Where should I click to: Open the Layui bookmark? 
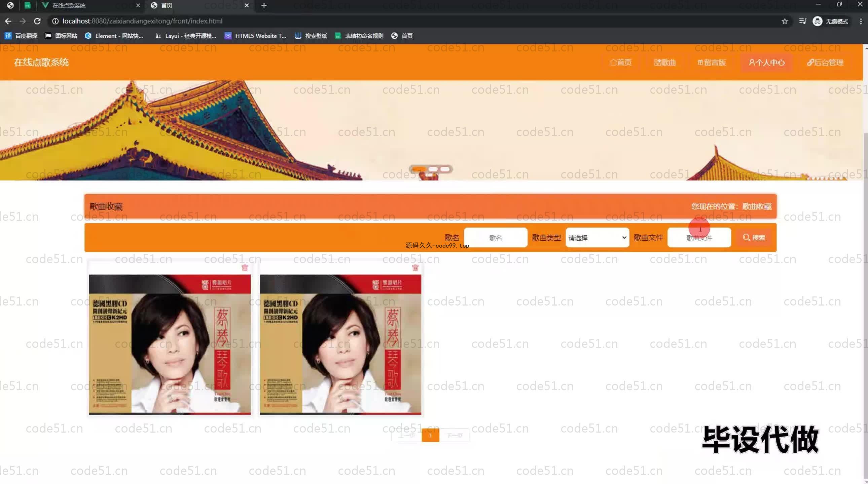coord(185,36)
